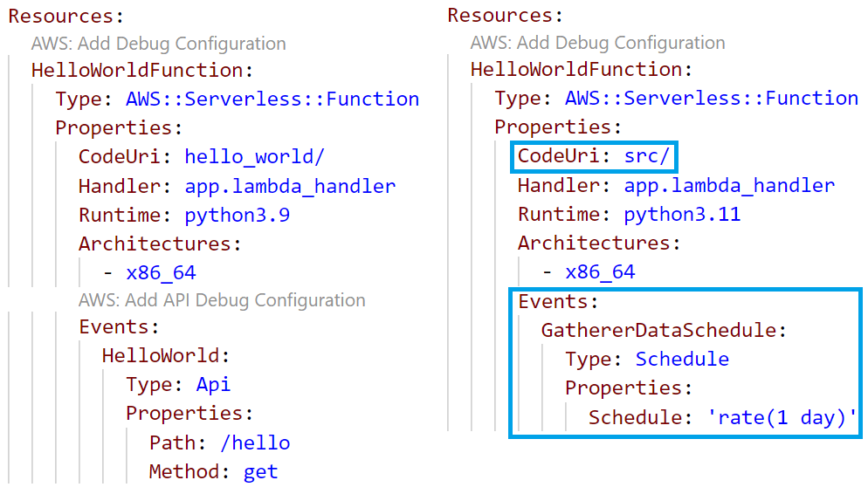Viewport: 868px width, 494px height.
Task: Click the Api type value
Action: pos(213,385)
